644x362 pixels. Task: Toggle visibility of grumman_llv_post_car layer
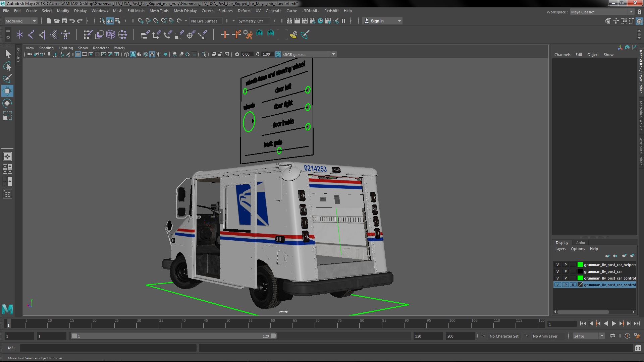(x=557, y=271)
